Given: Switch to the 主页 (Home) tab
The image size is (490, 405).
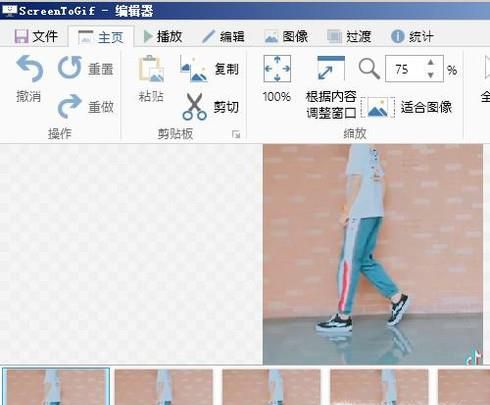Looking at the screenshot, I should (x=101, y=37).
